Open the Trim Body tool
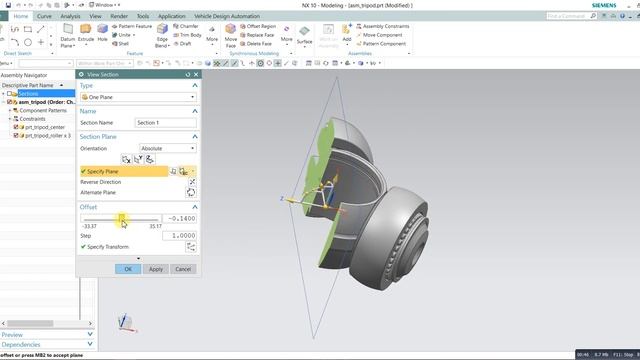 click(187, 35)
